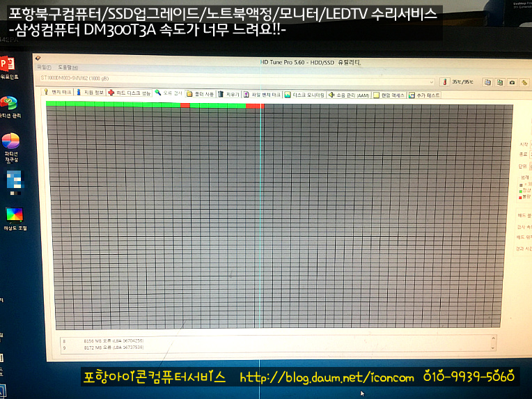
Task: Select the 파티션 재구성 pie chart desktop icon
Action: [11, 148]
